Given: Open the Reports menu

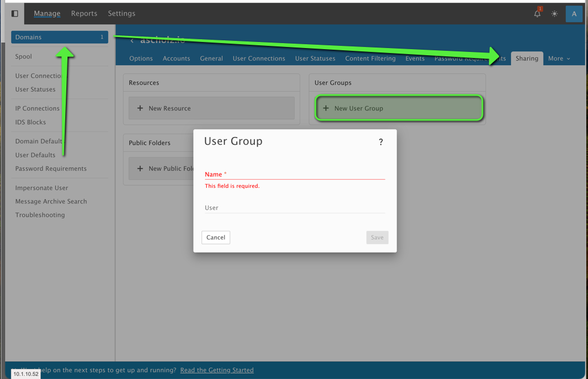Looking at the screenshot, I should (x=84, y=13).
